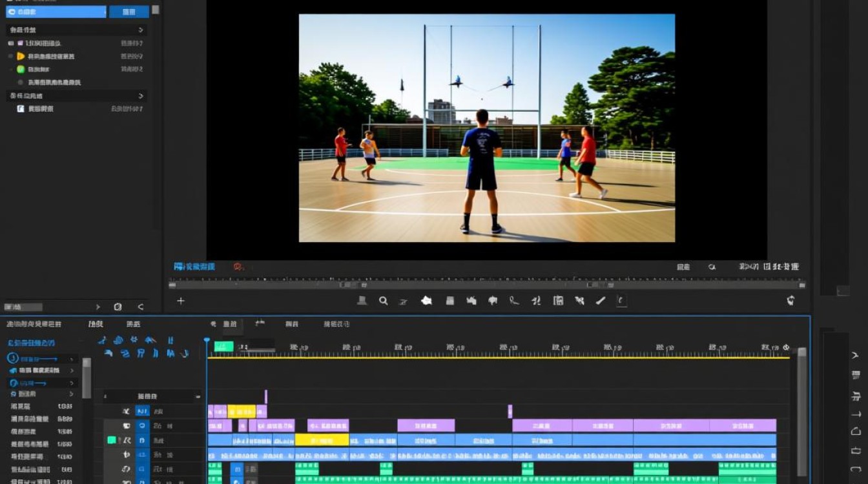Open the timeline tab with a dot before it

point(230,324)
